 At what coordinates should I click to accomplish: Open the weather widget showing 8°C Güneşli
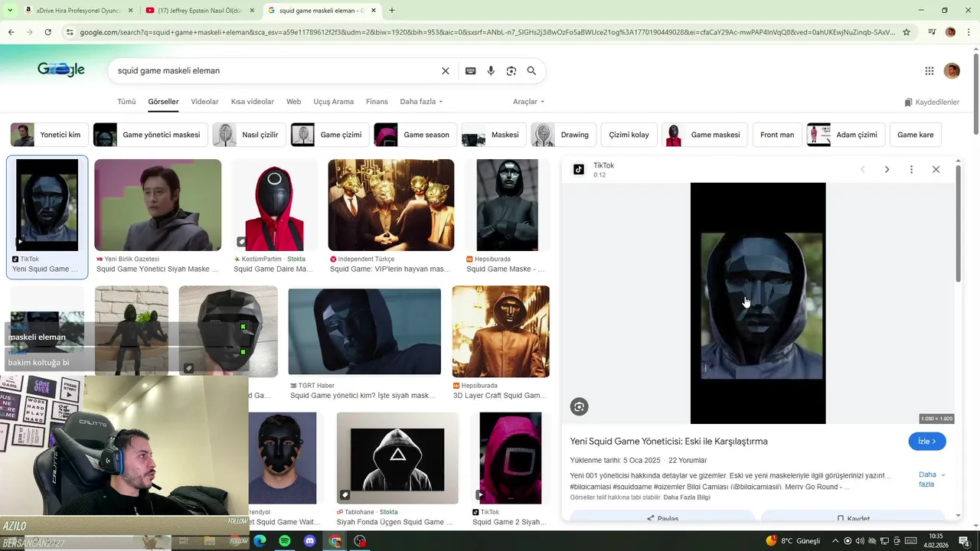(792, 541)
